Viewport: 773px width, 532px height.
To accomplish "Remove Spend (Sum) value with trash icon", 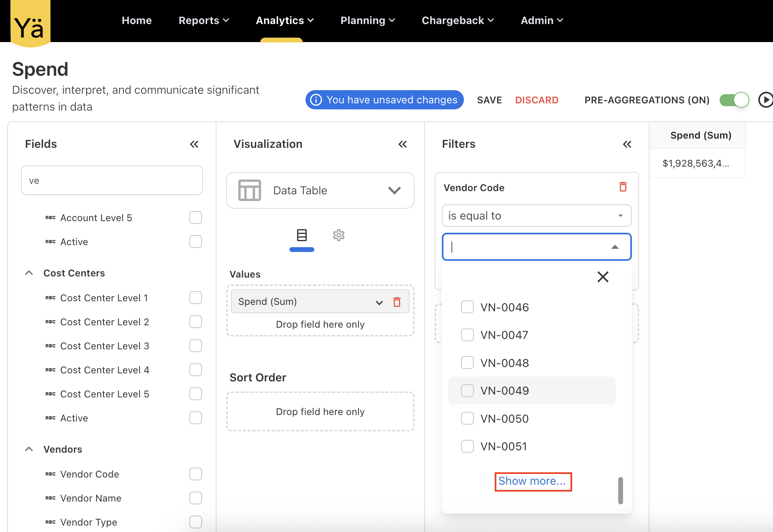I will [x=397, y=302].
